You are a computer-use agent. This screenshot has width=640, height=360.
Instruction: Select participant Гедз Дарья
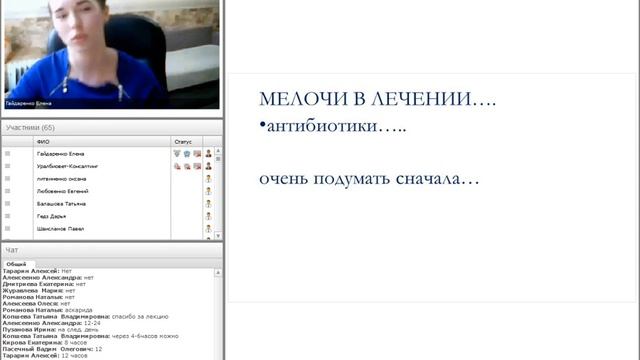51,216
